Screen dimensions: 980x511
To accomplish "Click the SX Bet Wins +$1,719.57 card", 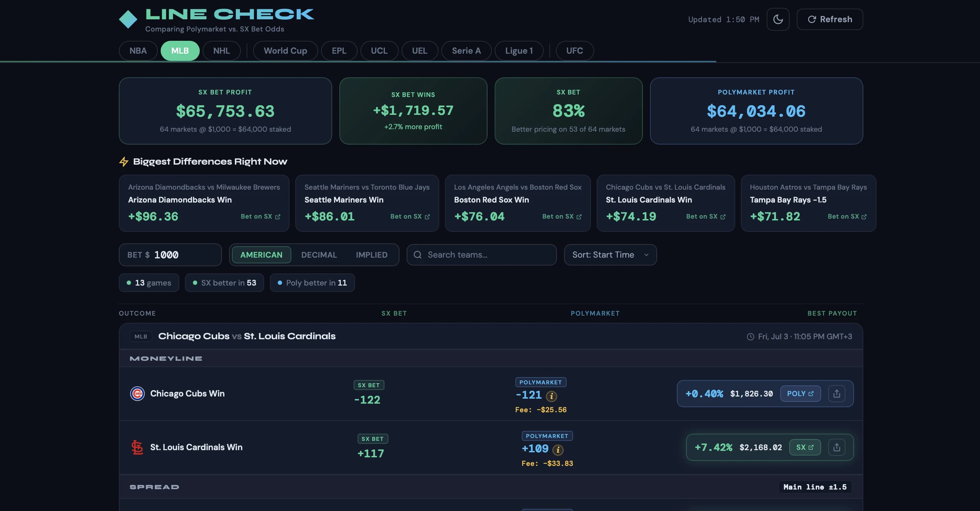I will (413, 111).
